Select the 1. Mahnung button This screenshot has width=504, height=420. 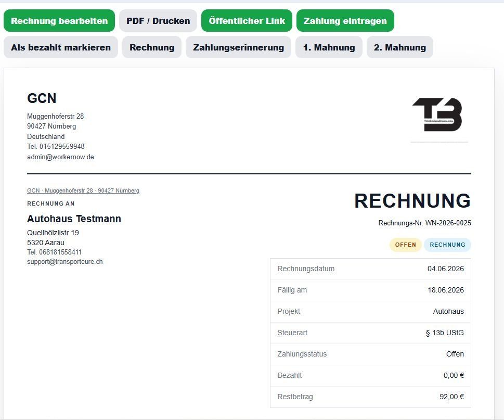coord(329,47)
